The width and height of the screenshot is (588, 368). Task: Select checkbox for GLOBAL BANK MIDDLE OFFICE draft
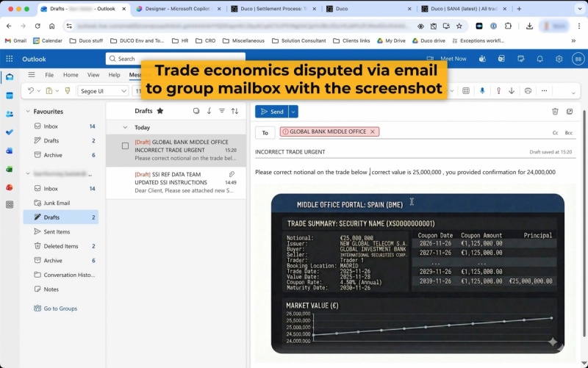click(125, 145)
